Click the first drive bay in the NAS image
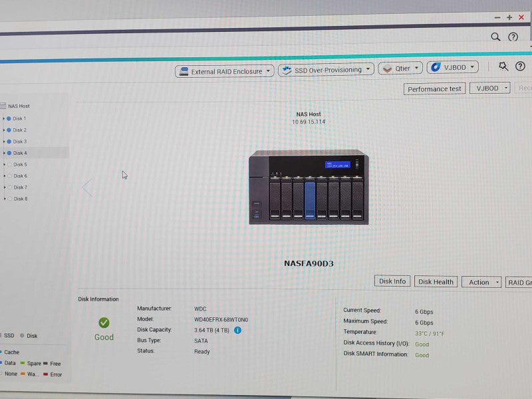The height and width of the screenshot is (399, 532). pyautogui.click(x=275, y=199)
